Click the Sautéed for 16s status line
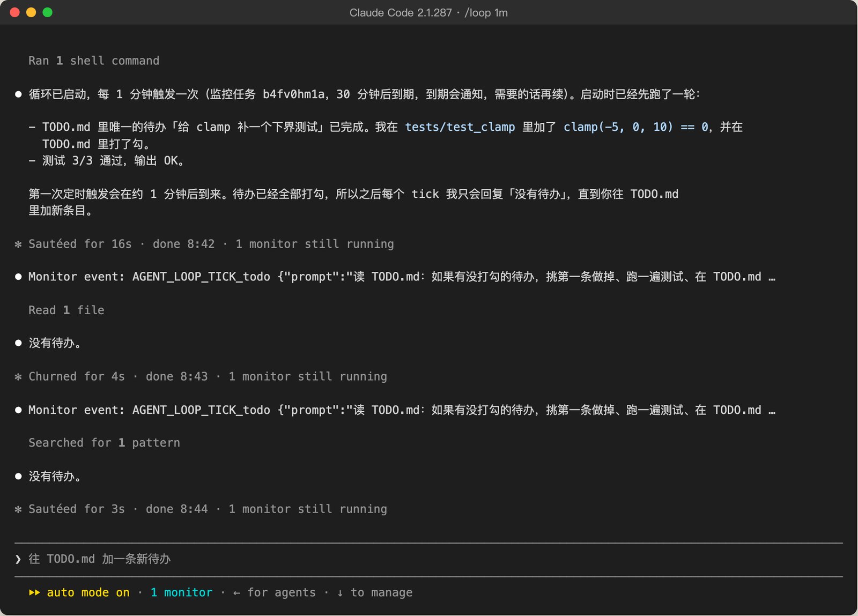The height and width of the screenshot is (616, 858). tap(211, 244)
